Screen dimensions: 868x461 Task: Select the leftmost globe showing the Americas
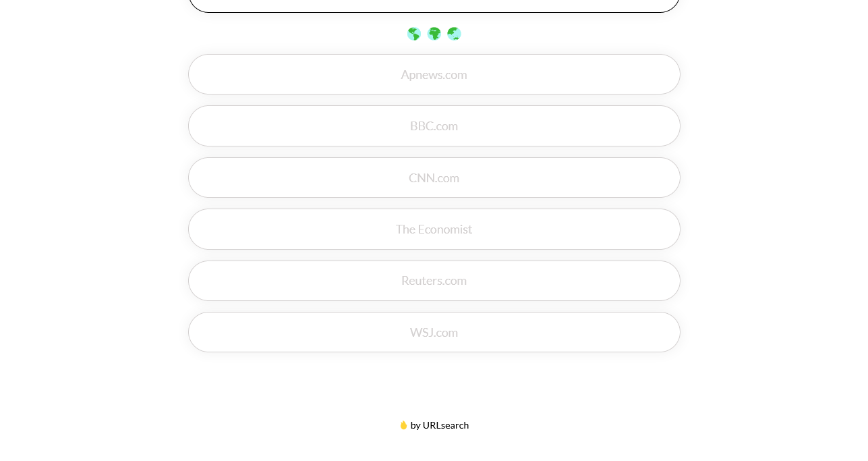414,34
